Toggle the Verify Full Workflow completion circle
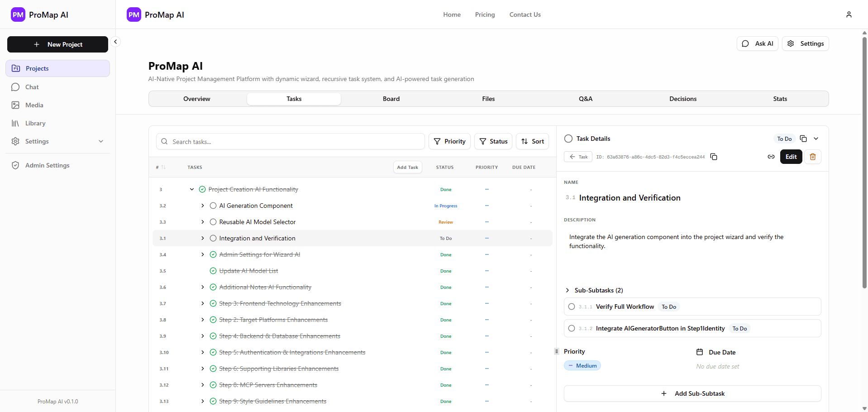This screenshot has width=868, height=412. [x=572, y=307]
